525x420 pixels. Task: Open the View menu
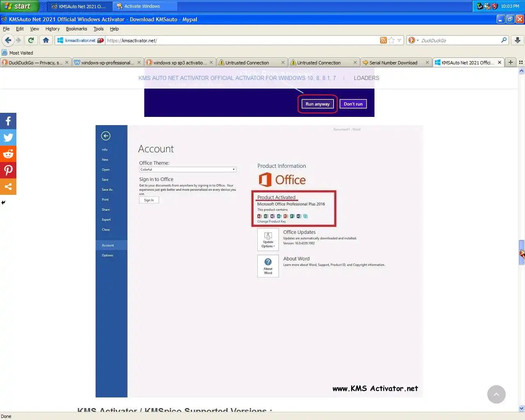point(34,29)
